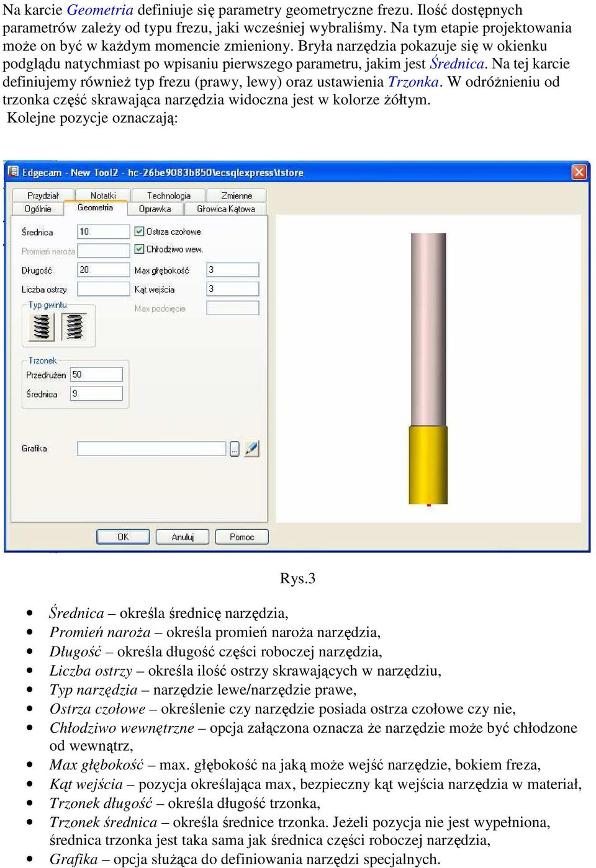Switch to the Ogólnie tab
Image resolution: width=596 pixels, height=868 pixels.
coord(38,209)
